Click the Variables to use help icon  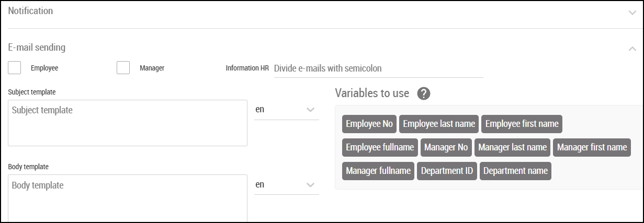(424, 93)
